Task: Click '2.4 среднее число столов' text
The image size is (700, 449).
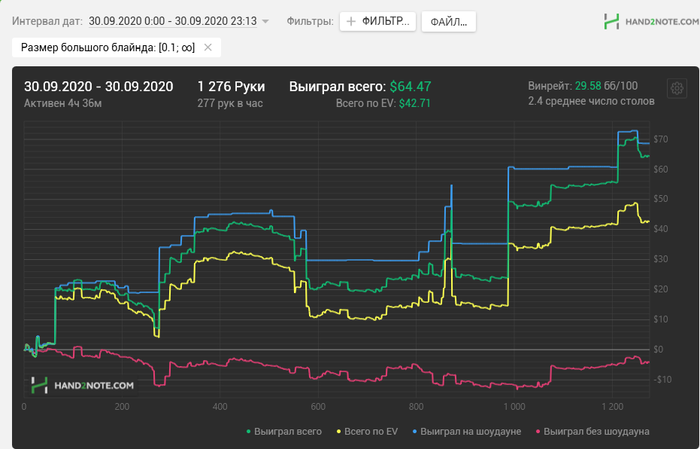Action: tap(592, 101)
